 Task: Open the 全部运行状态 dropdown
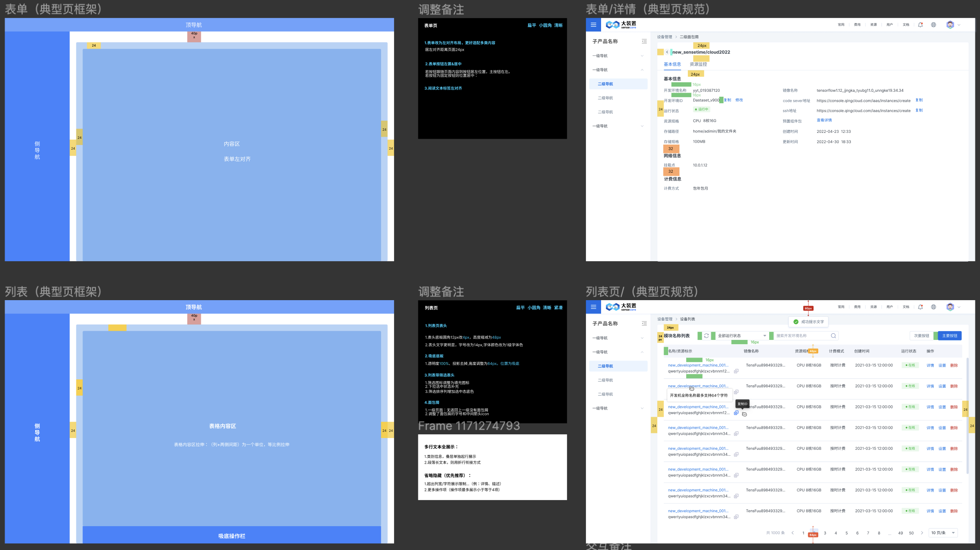[x=741, y=336]
